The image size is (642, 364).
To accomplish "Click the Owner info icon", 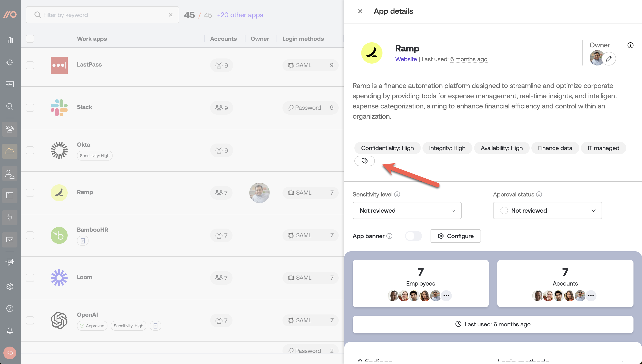I will (x=630, y=45).
